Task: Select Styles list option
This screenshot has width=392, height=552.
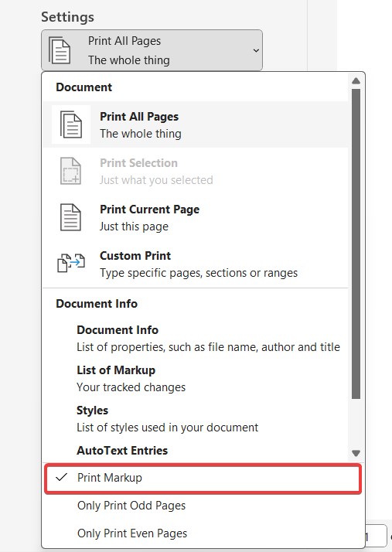Action: pos(167,418)
